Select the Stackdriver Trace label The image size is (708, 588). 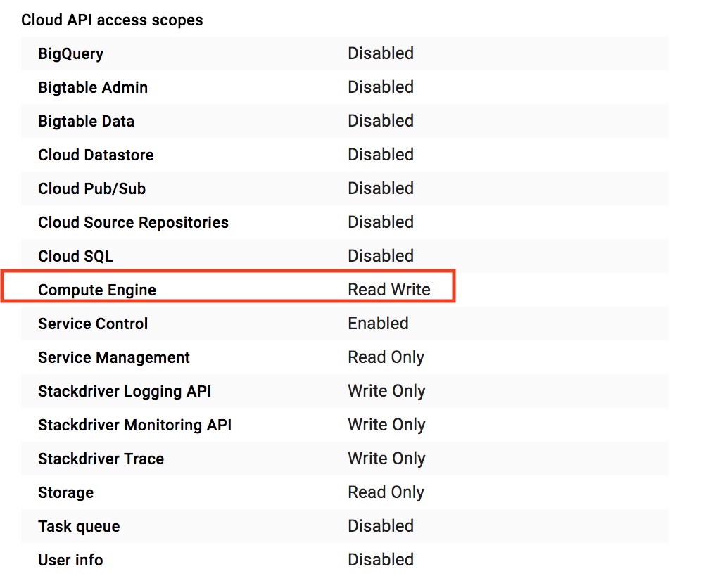coord(101,459)
